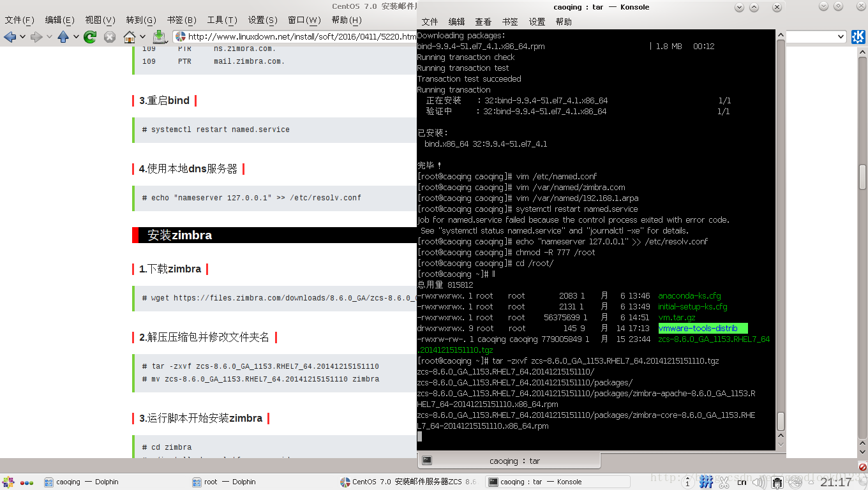Image resolution: width=868 pixels, height=490 pixels.
Task: Open 工具(T) menu in Konqueror
Action: click(222, 20)
